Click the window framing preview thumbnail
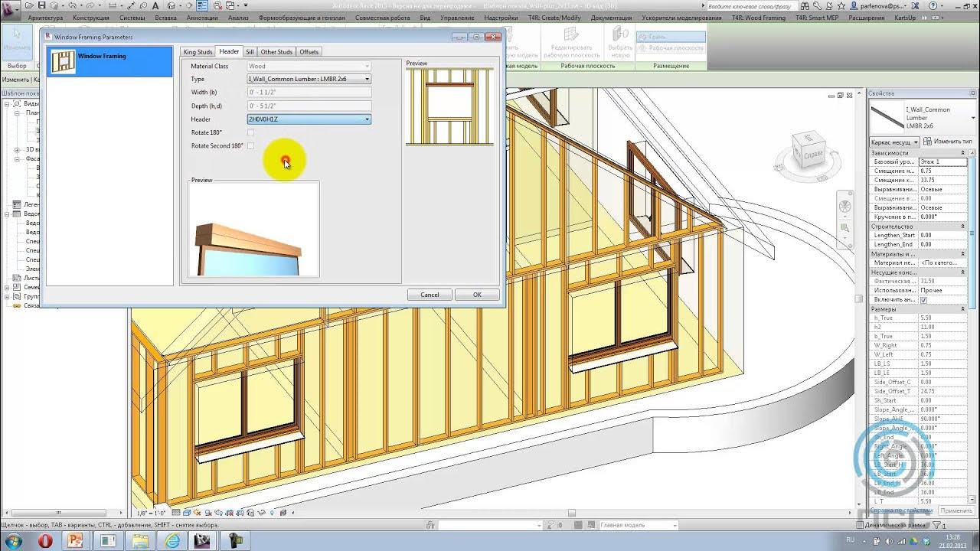Image resolution: width=980 pixels, height=551 pixels. [x=449, y=106]
